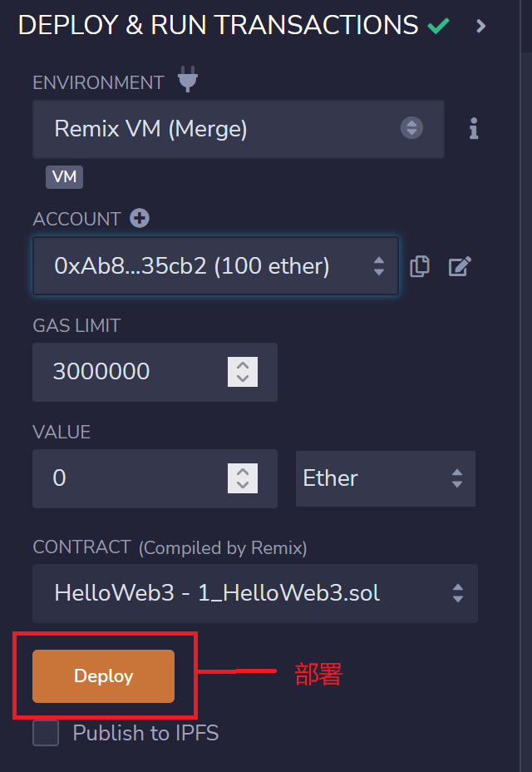This screenshot has height=772, width=532.
Task: Click the orange Deploy button
Action: pos(103,676)
